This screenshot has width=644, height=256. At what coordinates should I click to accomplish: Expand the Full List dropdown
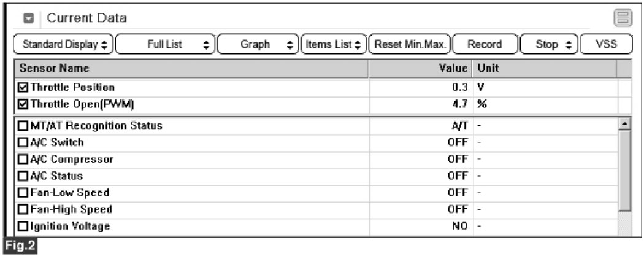click(x=164, y=44)
